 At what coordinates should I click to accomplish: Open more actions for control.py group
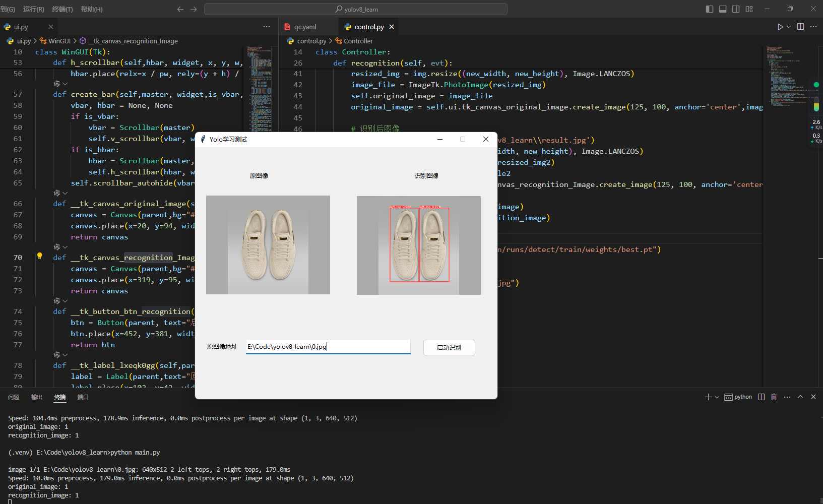coord(813,27)
